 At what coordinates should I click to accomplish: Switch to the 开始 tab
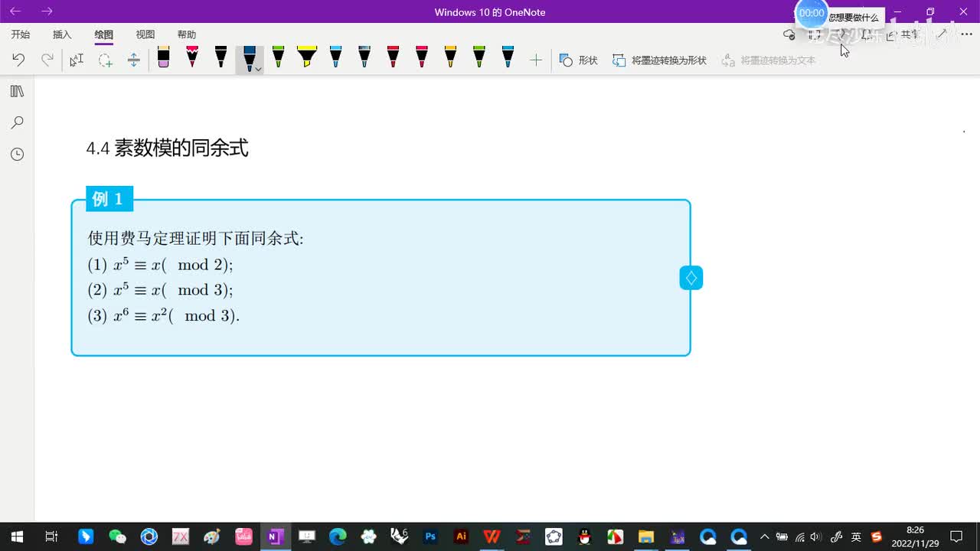point(21,34)
